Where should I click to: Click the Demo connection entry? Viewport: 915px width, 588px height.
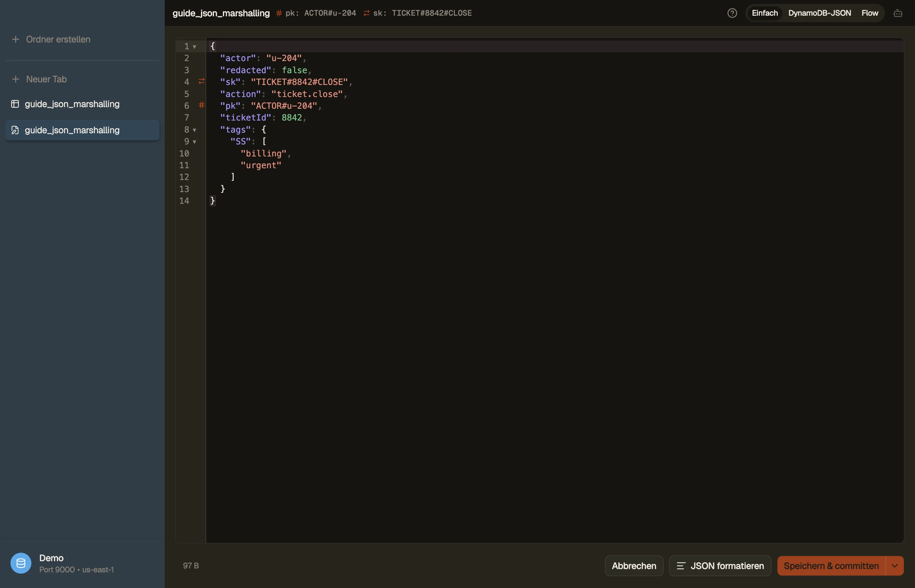pyautogui.click(x=82, y=563)
